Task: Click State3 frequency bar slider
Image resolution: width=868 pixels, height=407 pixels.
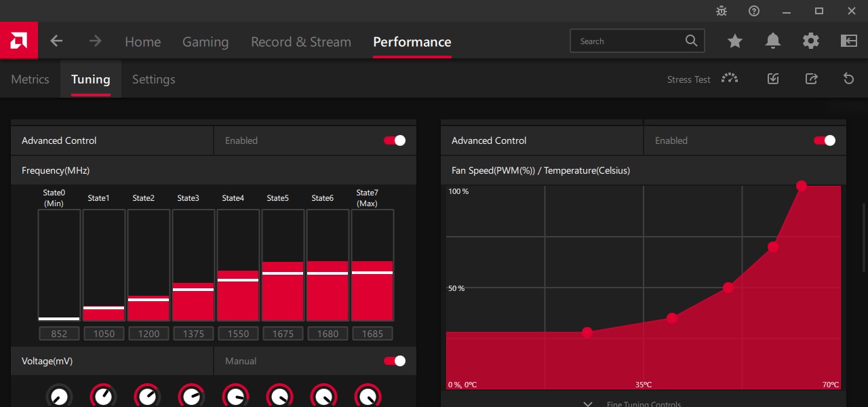Action: coord(193,265)
